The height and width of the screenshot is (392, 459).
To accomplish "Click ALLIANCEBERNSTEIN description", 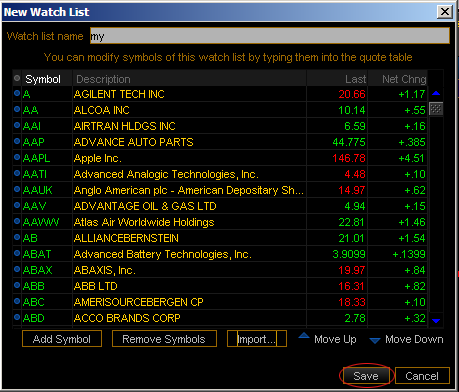I will (126, 238).
